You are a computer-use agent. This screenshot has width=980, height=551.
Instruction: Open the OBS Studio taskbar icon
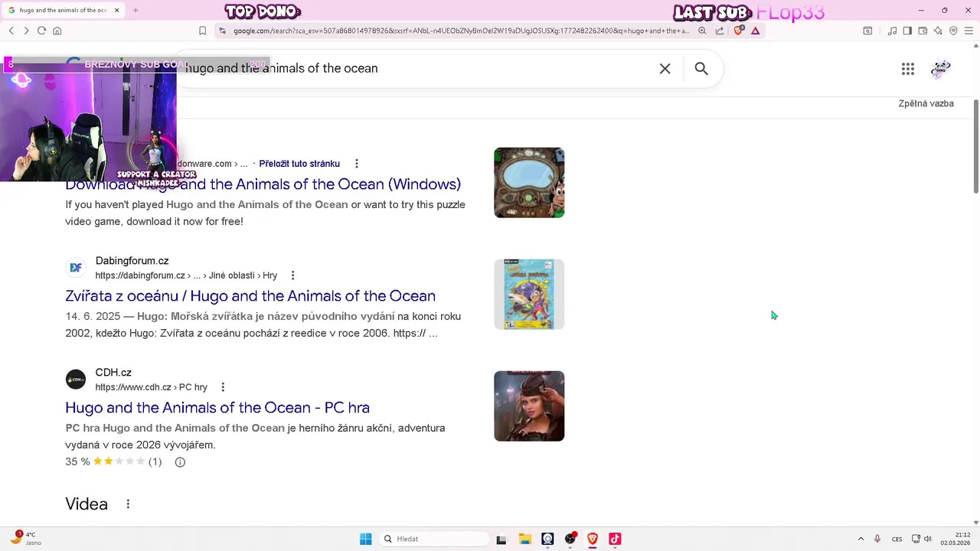click(570, 539)
